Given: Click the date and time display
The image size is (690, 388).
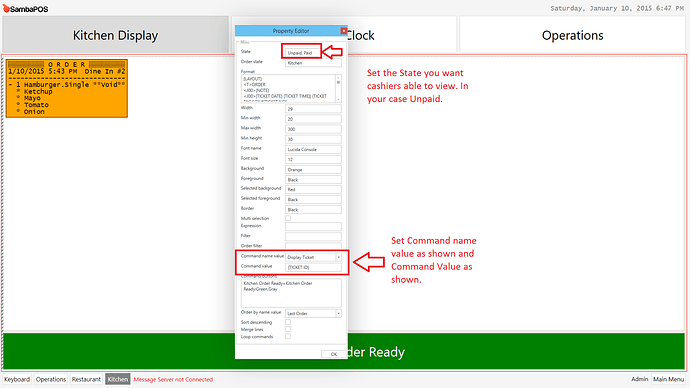Looking at the screenshot, I should 617,8.
